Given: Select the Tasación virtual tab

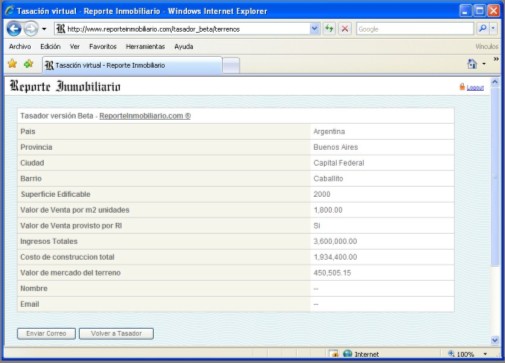Looking at the screenshot, I should (x=132, y=65).
